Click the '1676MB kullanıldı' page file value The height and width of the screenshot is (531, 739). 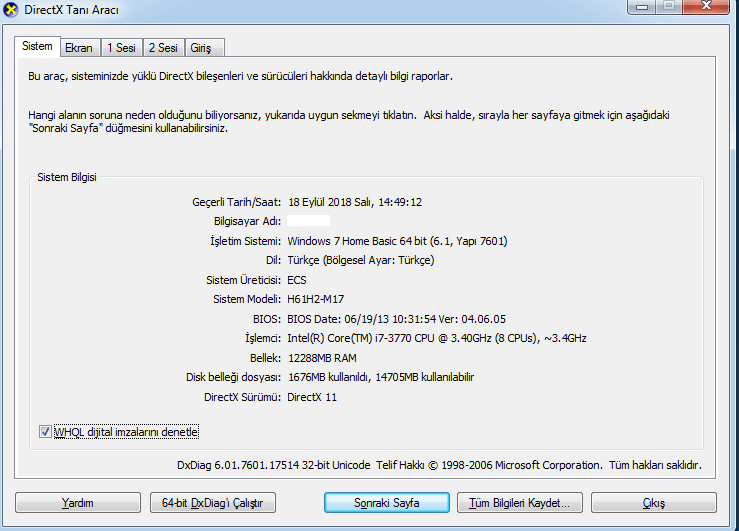[x=329, y=377]
